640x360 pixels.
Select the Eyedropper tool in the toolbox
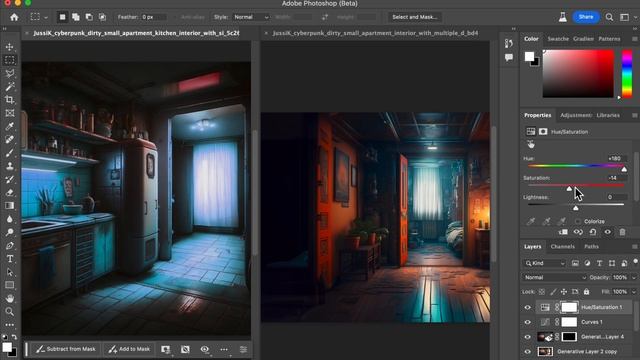(10, 126)
